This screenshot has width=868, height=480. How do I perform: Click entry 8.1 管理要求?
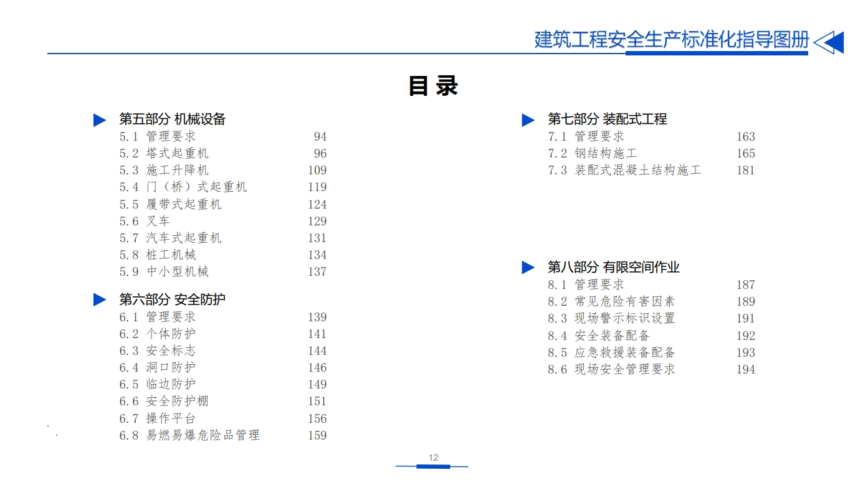[586, 285]
